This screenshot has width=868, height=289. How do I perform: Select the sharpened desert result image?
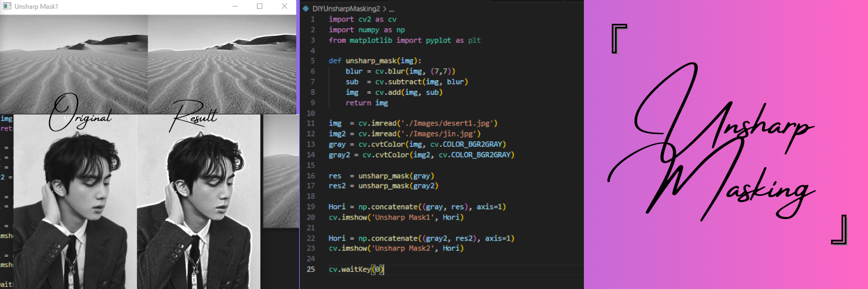(222, 64)
